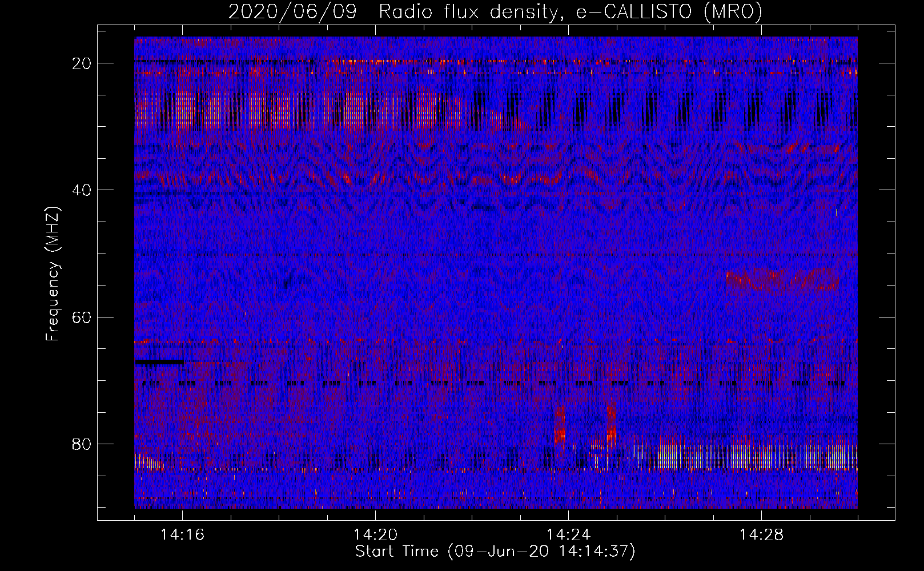Click the black horizontal bar near 67 MHz
Viewport: 924px width, 571px height.
coord(160,362)
